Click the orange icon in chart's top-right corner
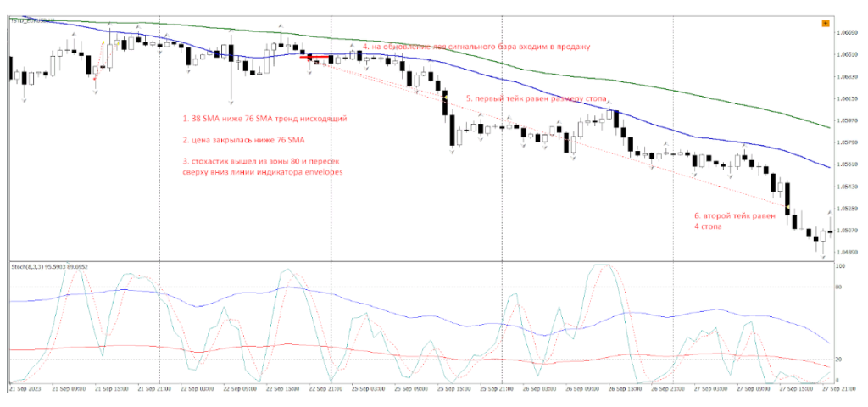 click(x=826, y=24)
